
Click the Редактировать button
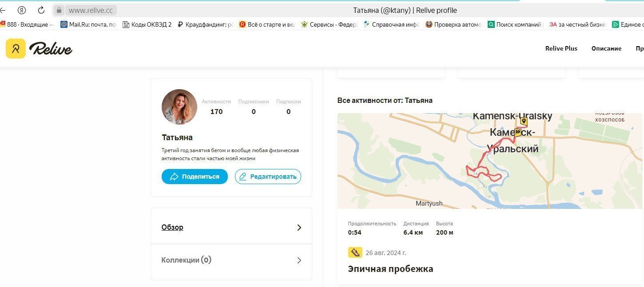tap(268, 177)
